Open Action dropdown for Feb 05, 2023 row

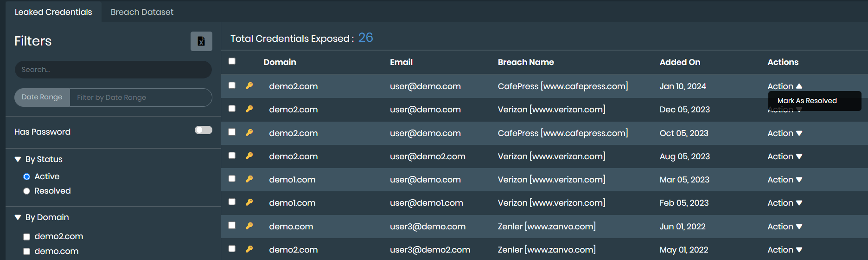click(785, 203)
